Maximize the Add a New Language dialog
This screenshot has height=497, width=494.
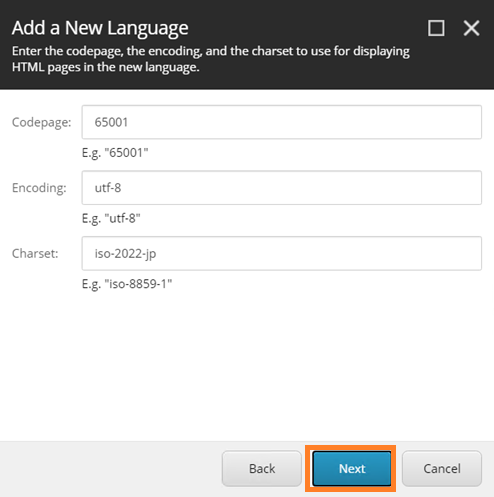coord(436,28)
